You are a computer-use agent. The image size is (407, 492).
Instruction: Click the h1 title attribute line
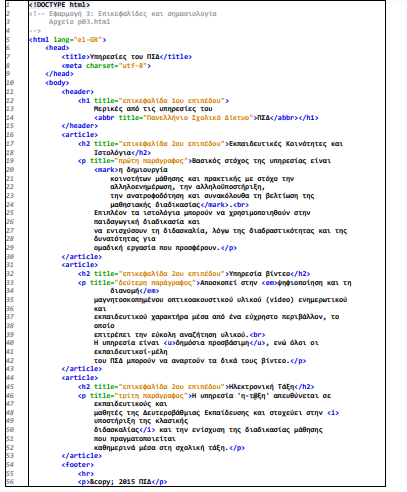tap(153, 100)
